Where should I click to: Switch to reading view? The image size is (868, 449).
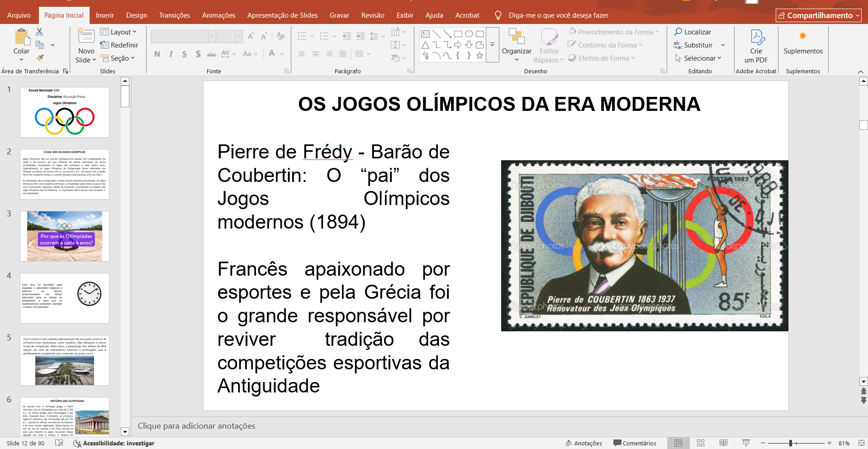click(723, 443)
